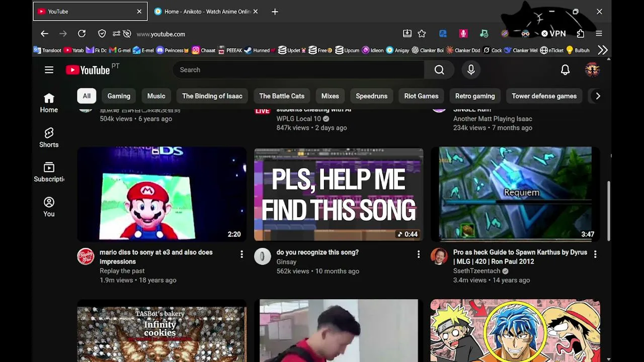Go back with browser back arrow

point(44,34)
